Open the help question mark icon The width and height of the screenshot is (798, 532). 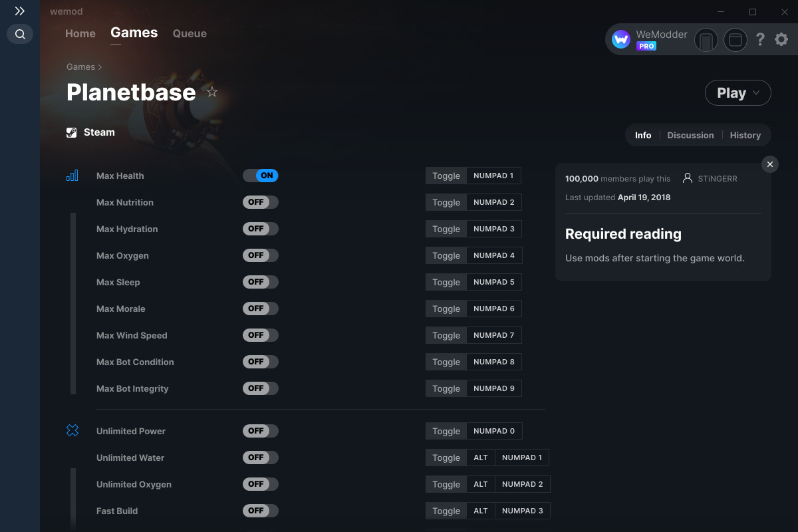(x=760, y=40)
